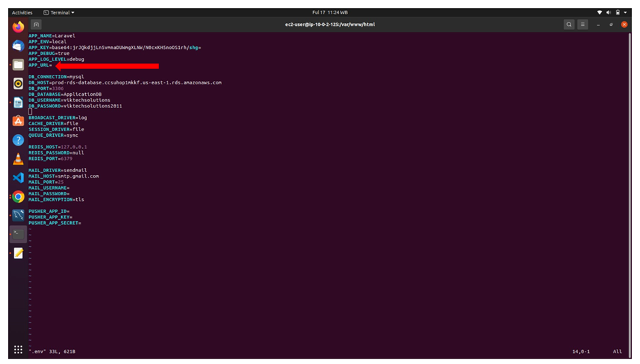Click the REDIS_PASSWORD=null line

click(x=57, y=152)
